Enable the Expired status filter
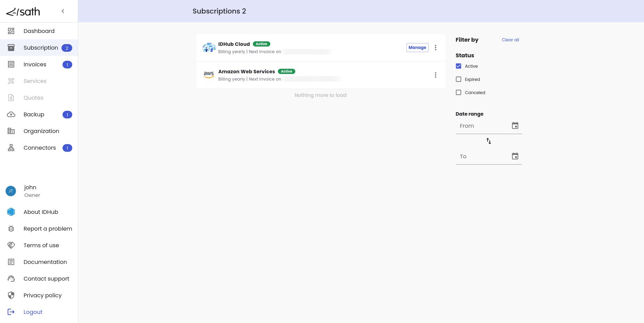644x323 pixels. 459,79
